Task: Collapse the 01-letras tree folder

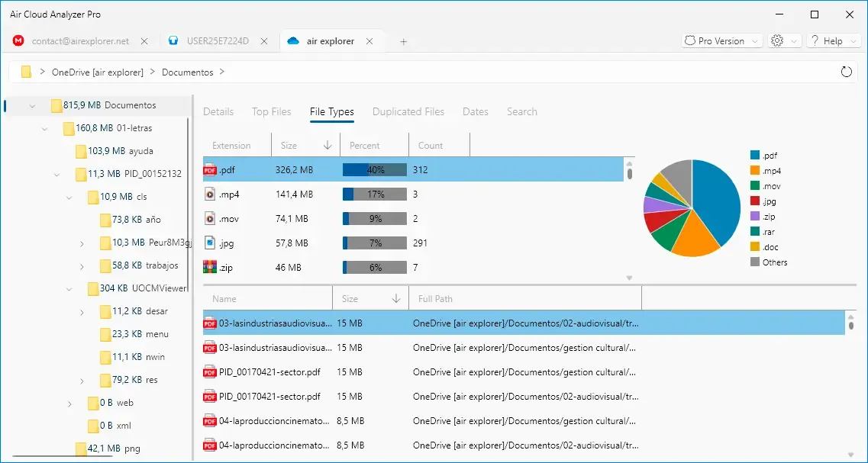Action: [x=45, y=128]
